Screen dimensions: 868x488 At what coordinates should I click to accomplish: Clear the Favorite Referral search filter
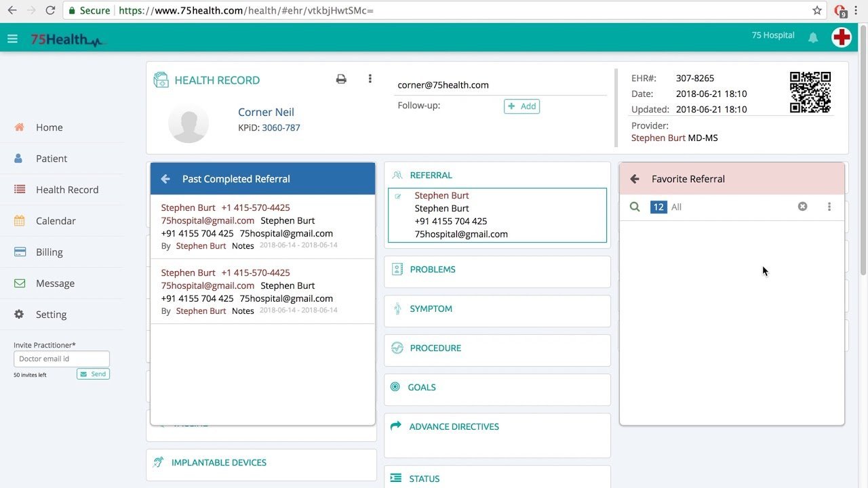802,207
